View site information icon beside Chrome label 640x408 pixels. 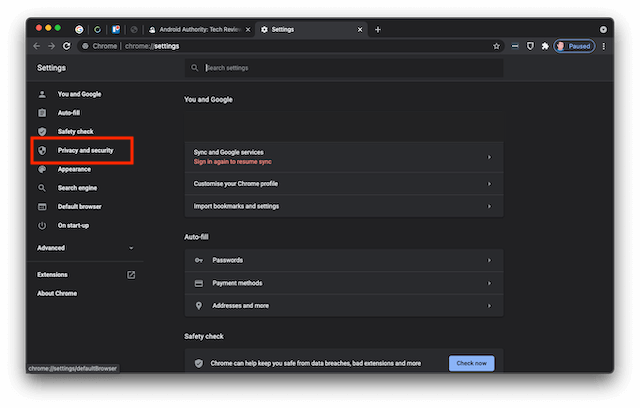tap(85, 46)
